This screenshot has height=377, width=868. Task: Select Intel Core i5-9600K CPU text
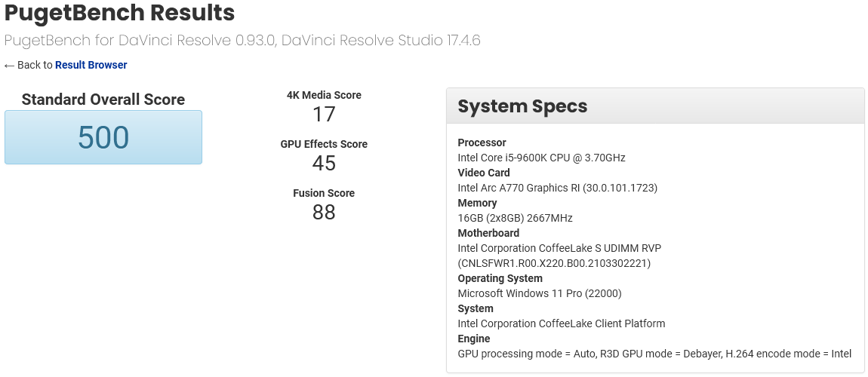click(541, 158)
